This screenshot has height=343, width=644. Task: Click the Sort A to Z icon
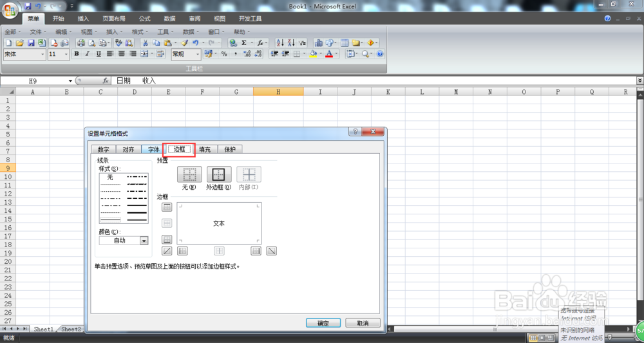[x=279, y=43]
